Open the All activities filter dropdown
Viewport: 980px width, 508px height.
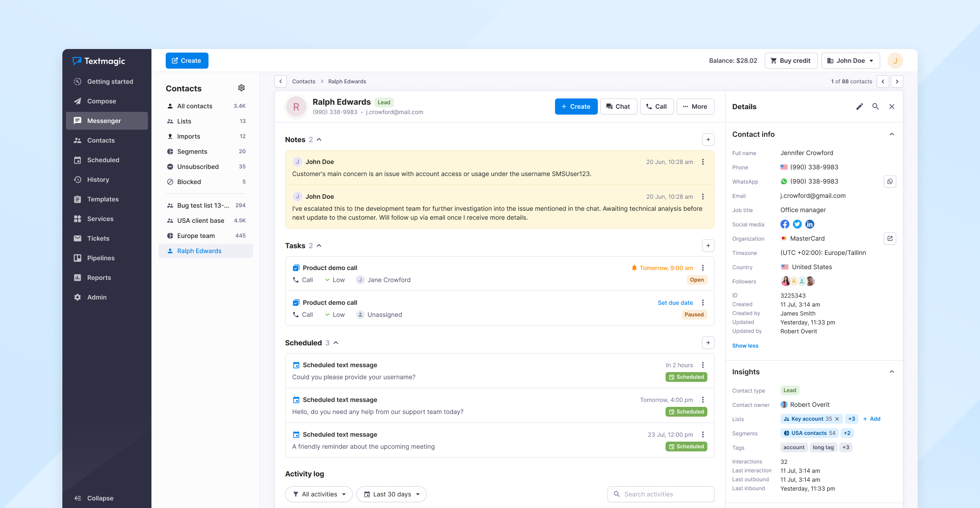[x=319, y=494]
